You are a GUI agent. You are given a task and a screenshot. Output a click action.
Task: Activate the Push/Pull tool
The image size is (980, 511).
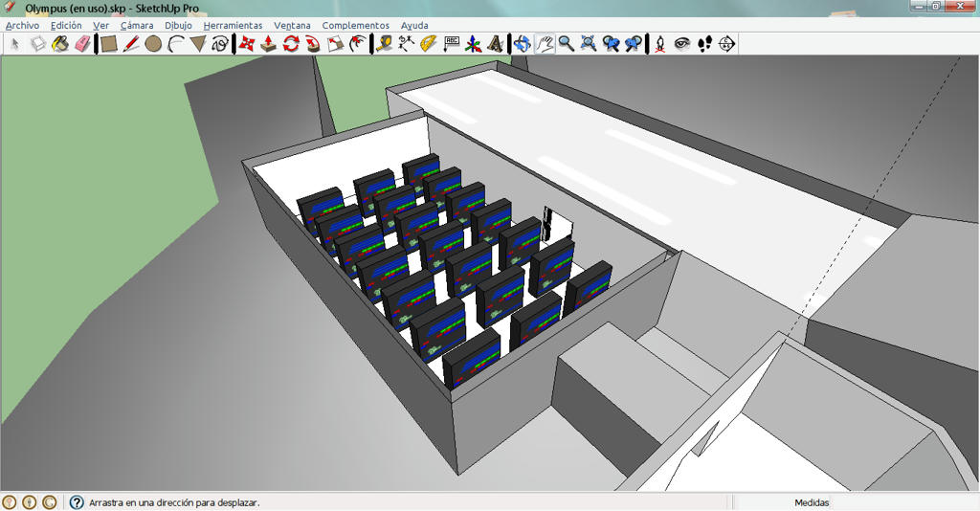pyautogui.click(x=269, y=44)
